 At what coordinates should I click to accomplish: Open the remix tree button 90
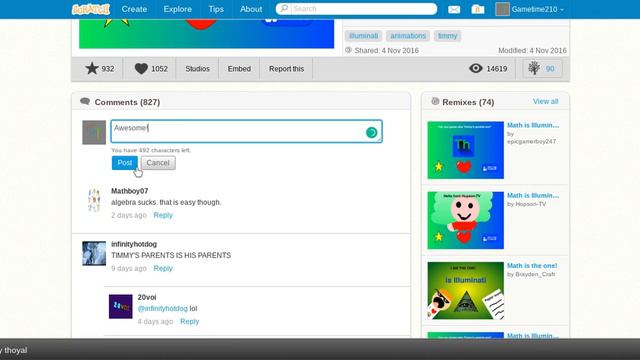pyautogui.click(x=542, y=69)
